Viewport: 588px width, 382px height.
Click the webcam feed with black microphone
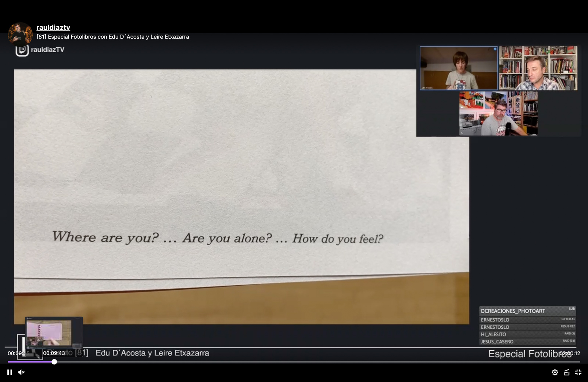[x=498, y=114]
